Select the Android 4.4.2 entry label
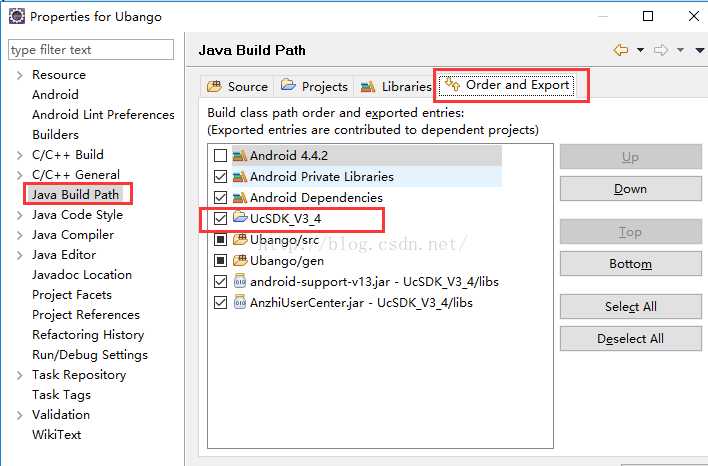The image size is (708, 466). pos(289,156)
